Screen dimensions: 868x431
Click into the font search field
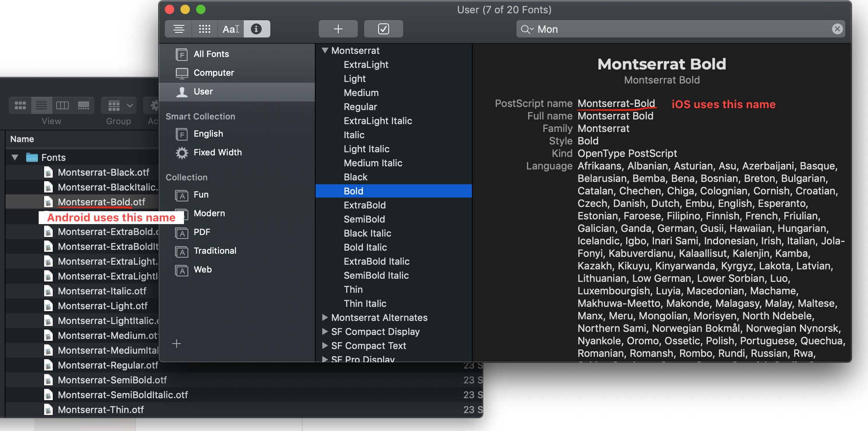[680, 29]
